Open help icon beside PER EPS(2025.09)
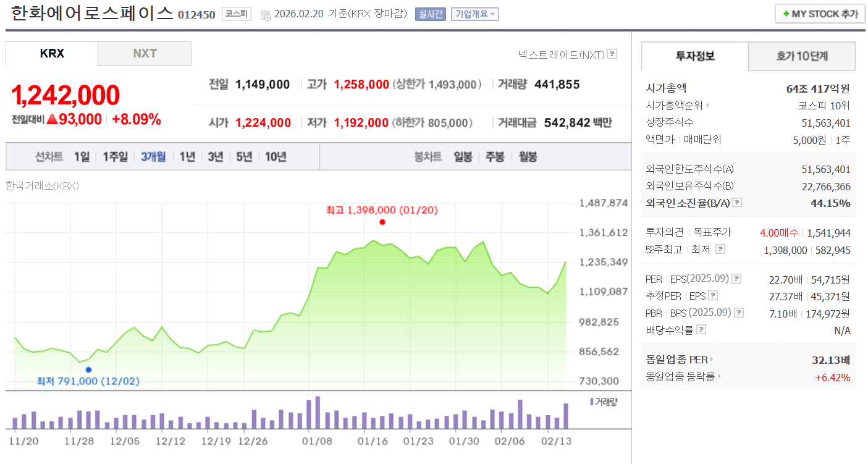This screenshot has height=464, width=868. [736, 279]
